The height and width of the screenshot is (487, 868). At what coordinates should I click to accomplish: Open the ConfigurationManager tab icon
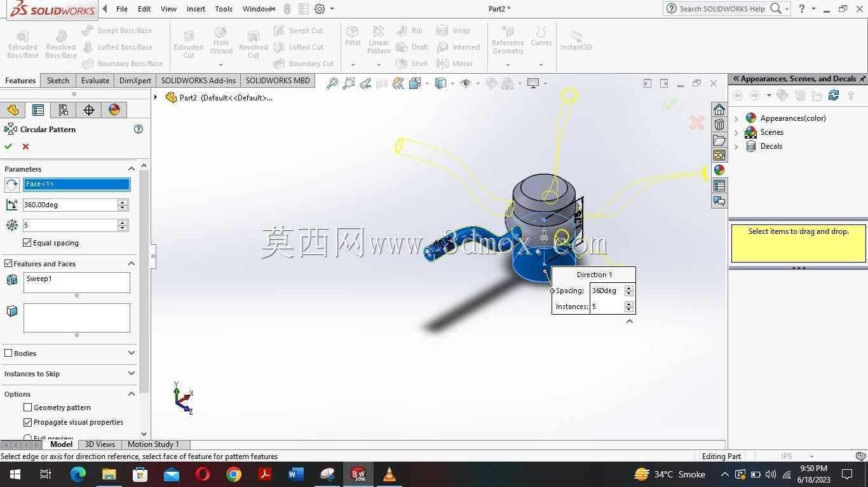pyautogui.click(x=64, y=110)
